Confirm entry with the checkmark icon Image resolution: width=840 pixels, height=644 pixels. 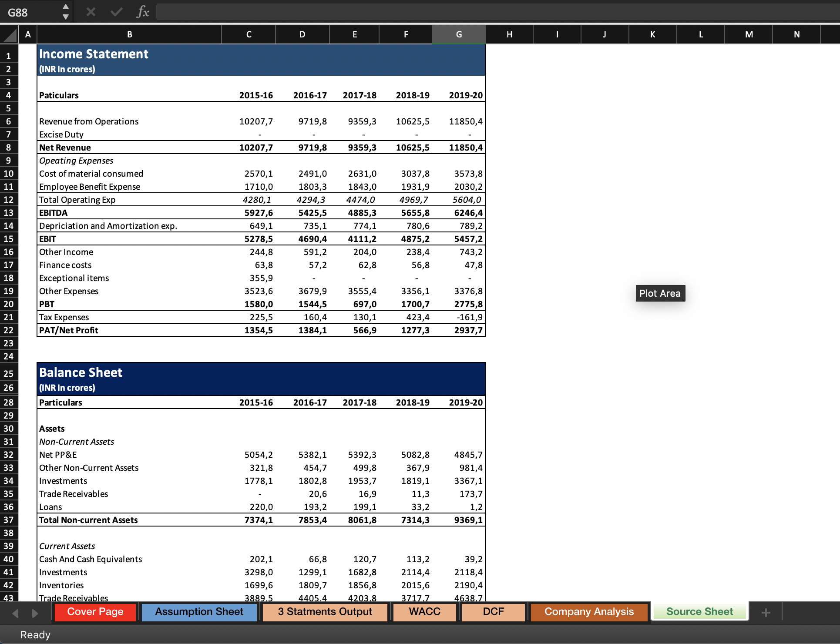tap(116, 12)
